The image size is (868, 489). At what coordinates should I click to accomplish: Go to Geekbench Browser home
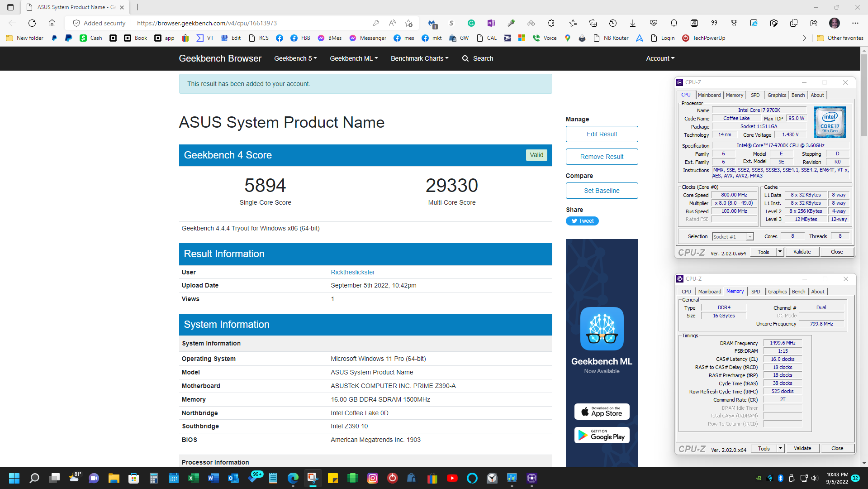(220, 58)
